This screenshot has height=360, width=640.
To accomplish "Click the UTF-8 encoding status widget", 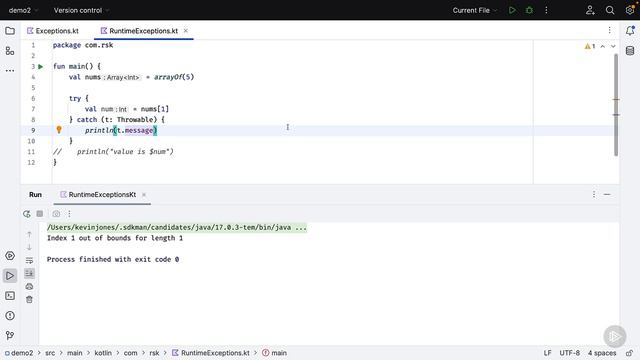I will [x=569, y=353].
